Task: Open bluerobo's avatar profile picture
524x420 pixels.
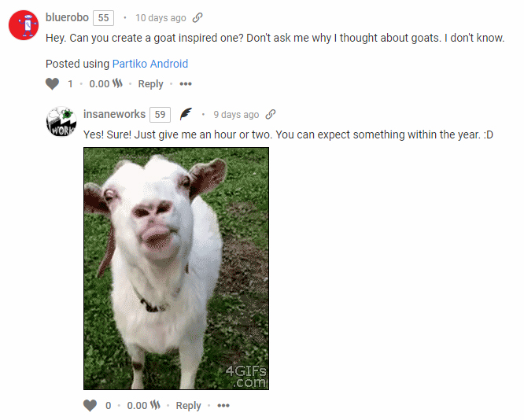Action: coord(24,25)
